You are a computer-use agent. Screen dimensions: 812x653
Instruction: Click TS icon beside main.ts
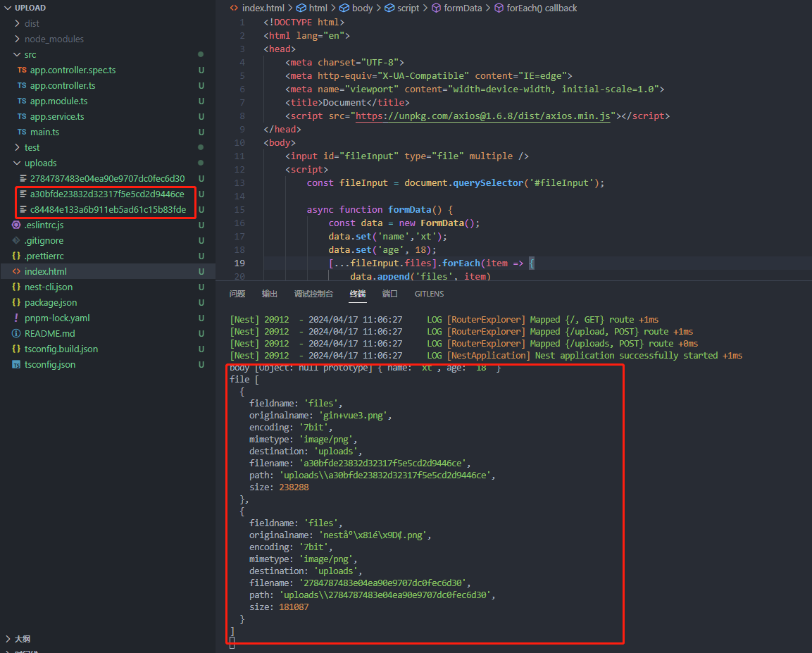22,132
